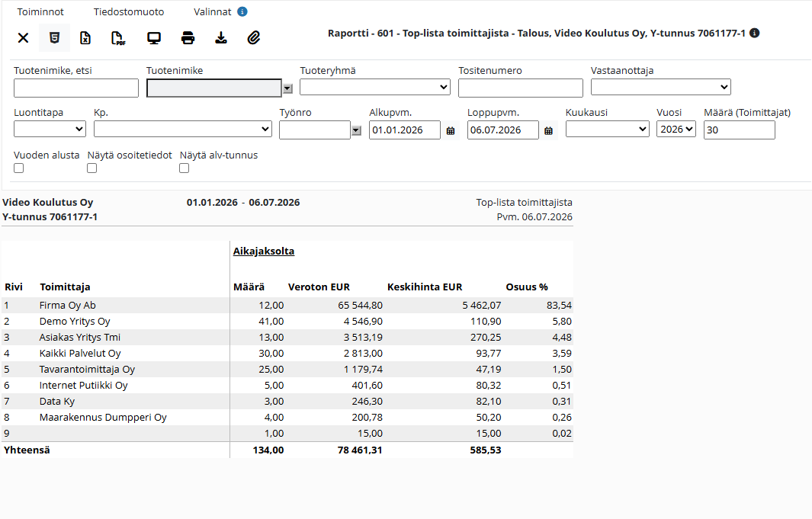This screenshot has height=519, width=812.
Task: Open the Toiminnot menu
Action: click(x=40, y=12)
